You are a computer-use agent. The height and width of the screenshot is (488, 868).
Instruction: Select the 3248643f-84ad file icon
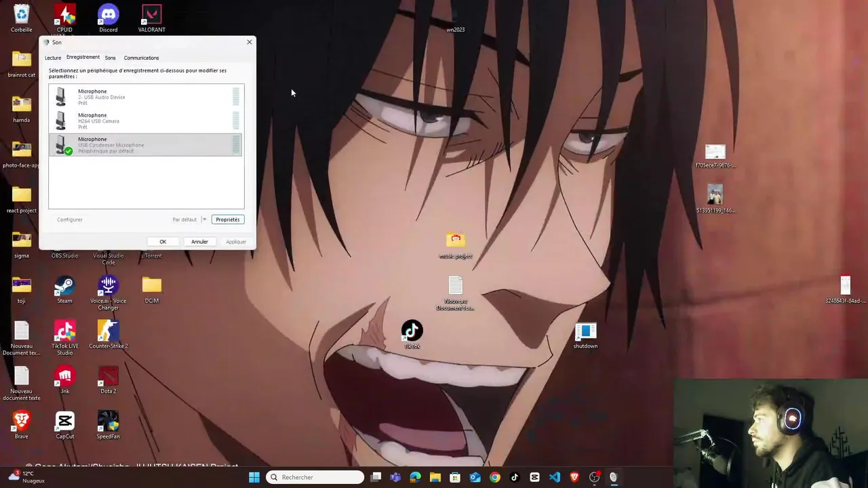(x=846, y=289)
